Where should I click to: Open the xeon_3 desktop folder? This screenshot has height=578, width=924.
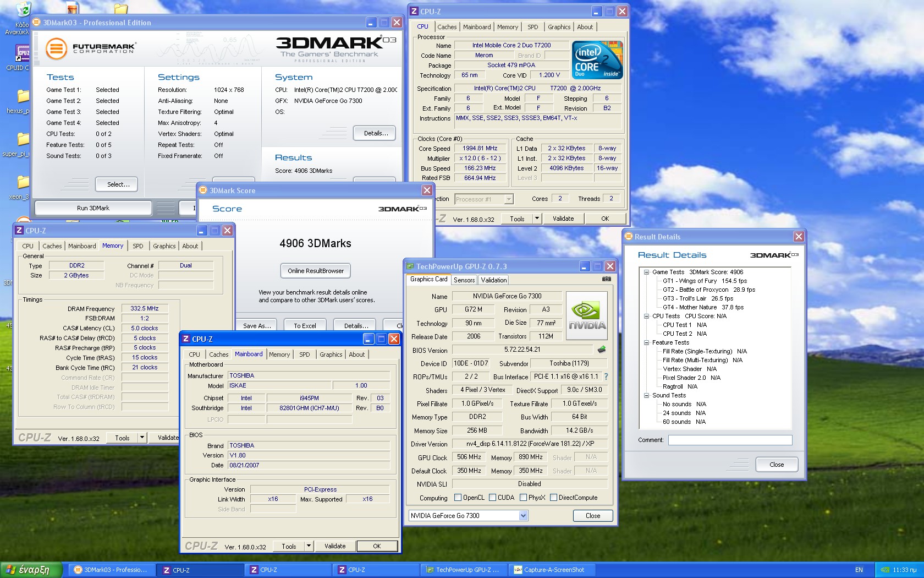[x=23, y=182]
